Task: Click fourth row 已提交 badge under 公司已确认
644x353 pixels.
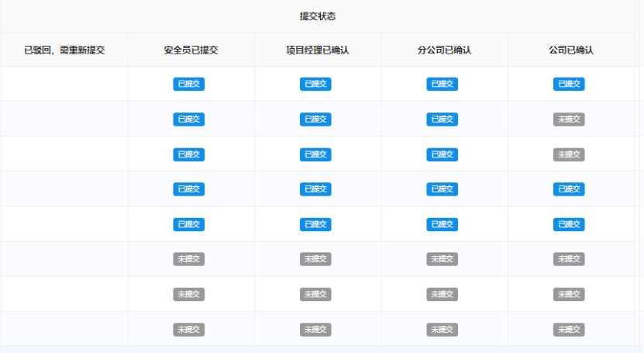Action: point(569,189)
